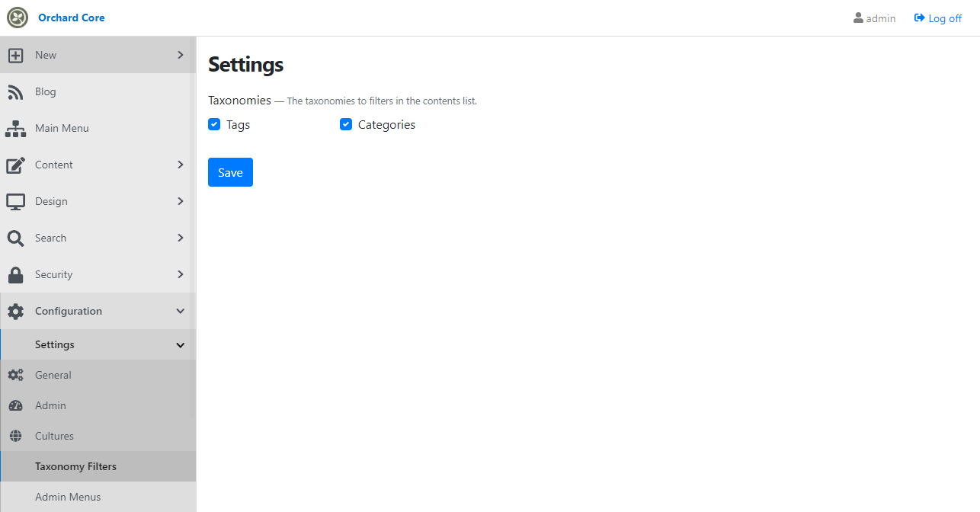Screen dimensions: 980x512
Task: Click the Settings page heading
Action: click(x=245, y=64)
